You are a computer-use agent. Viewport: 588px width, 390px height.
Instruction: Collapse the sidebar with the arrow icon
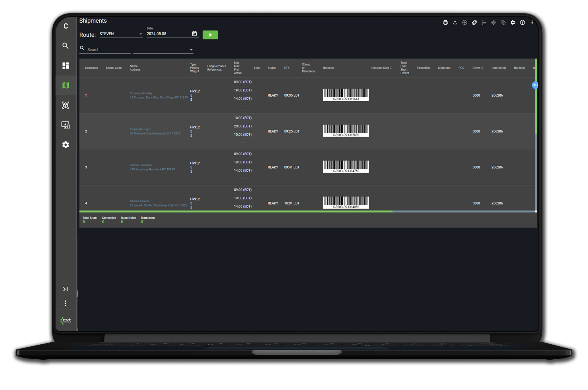[65, 289]
